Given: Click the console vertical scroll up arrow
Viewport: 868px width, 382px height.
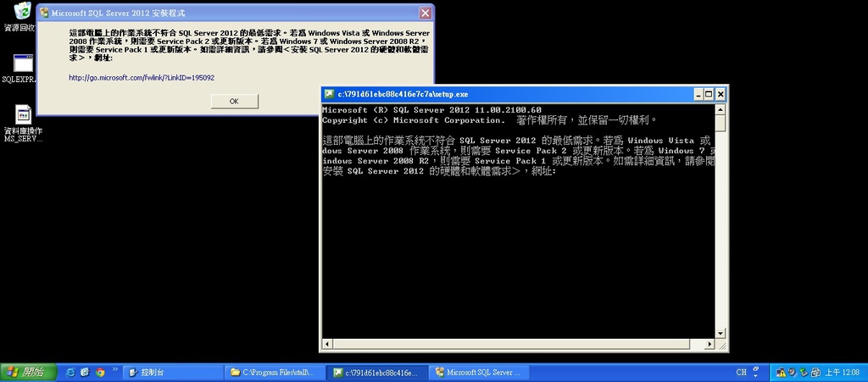Looking at the screenshot, I should click(721, 109).
